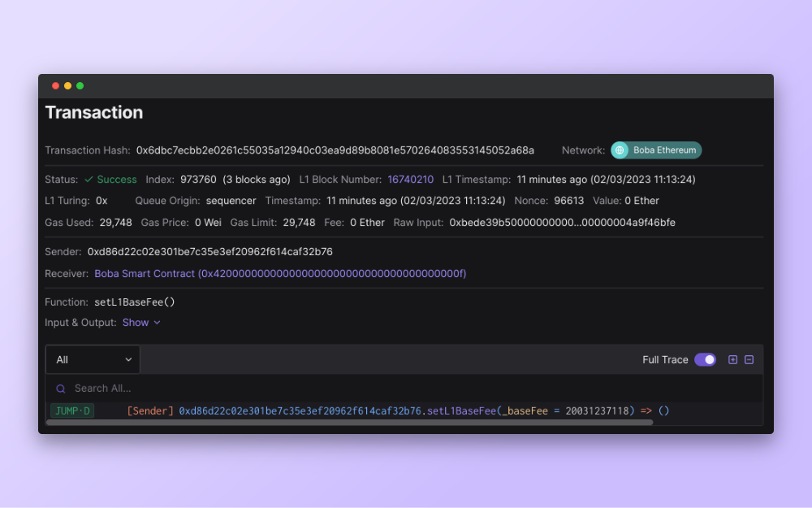Turn off the Full Trace switch
Viewport: 812px width, 508px height.
705,360
